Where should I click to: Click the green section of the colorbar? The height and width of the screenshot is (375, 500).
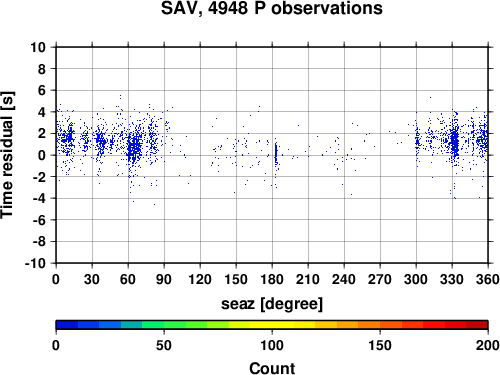[163, 325]
